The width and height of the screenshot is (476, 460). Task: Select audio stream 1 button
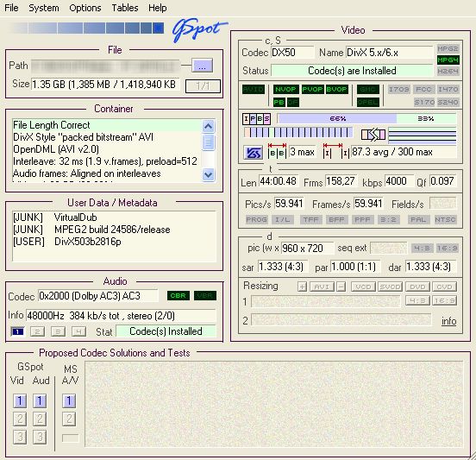(17, 331)
